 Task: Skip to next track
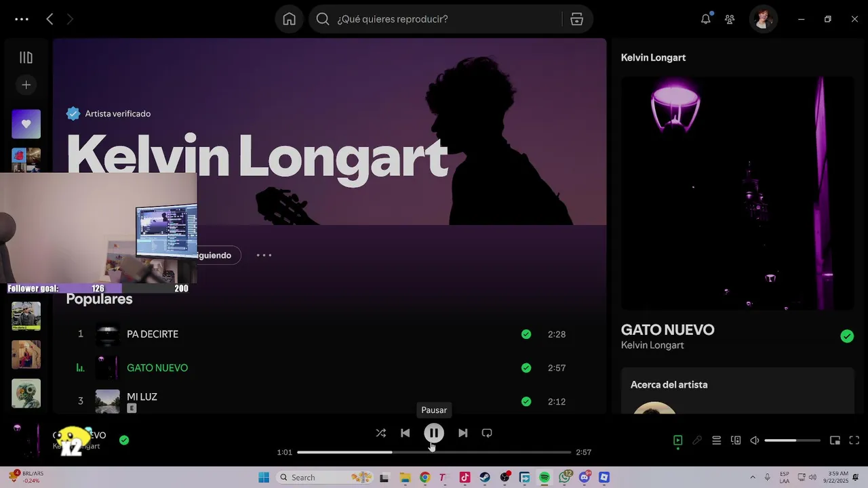click(x=462, y=433)
